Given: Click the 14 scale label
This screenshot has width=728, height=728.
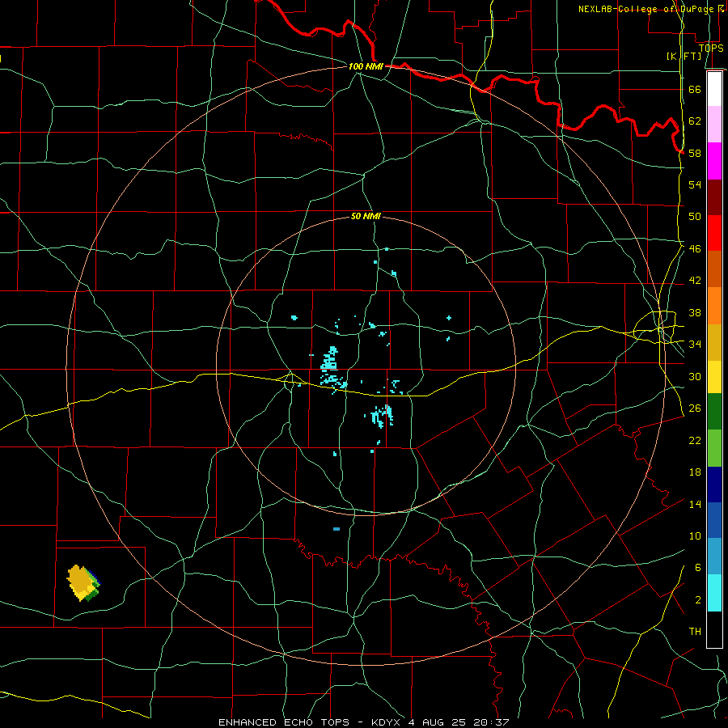Looking at the screenshot, I should pyautogui.click(x=695, y=504).
